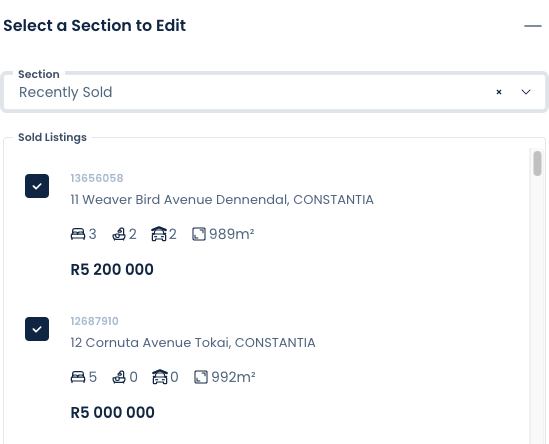The height and width of the screenshot is (444, 549).
Task: Select the R5 200 000 price text
Action: point(112,270)
